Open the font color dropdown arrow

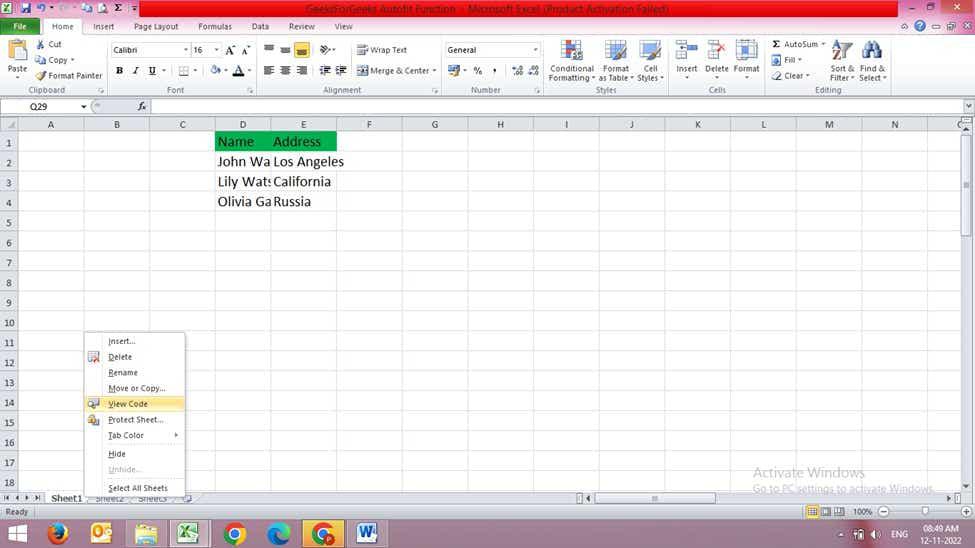(x=249, y=71)
